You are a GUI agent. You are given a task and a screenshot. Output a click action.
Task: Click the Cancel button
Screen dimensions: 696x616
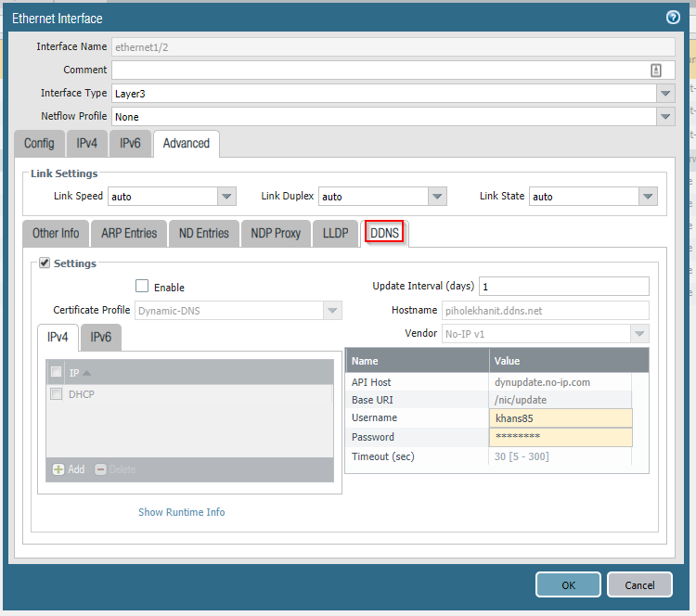639,585
